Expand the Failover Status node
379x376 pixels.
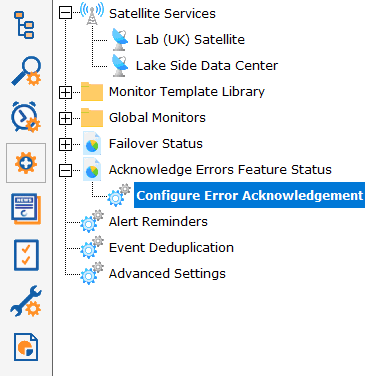click(65, 144)
